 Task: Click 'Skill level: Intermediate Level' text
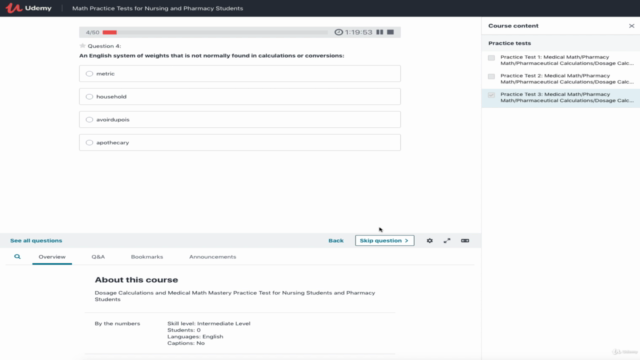click(209, 323)
